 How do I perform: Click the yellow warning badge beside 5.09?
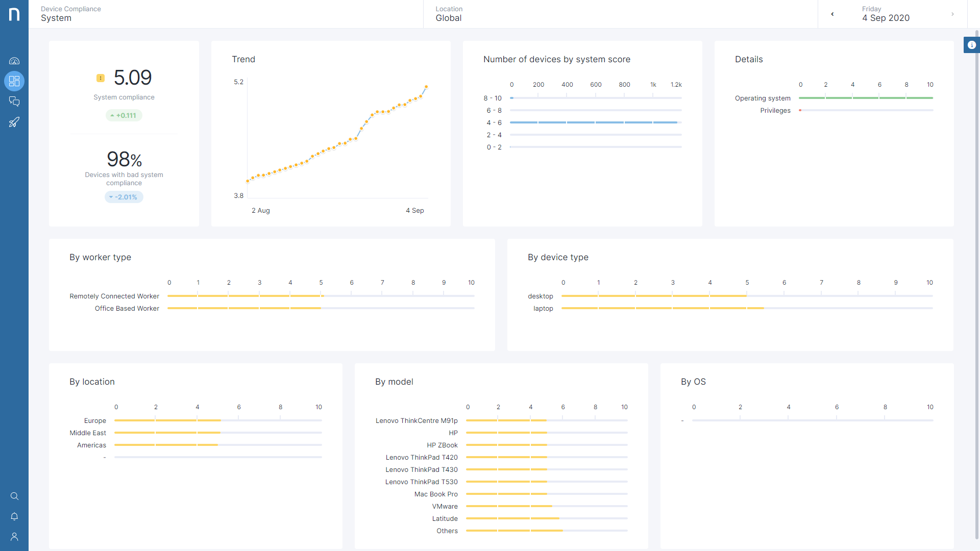click(101, 78)
